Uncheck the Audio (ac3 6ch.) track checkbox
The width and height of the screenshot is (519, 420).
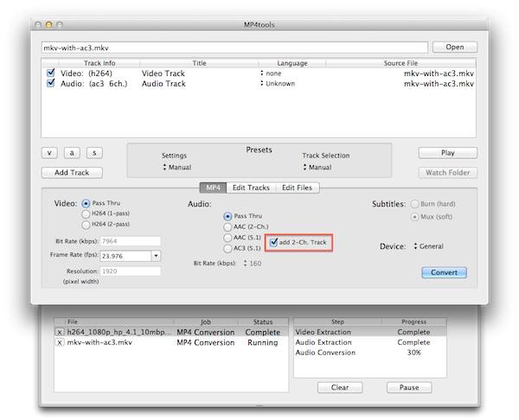tap(51, 83)
